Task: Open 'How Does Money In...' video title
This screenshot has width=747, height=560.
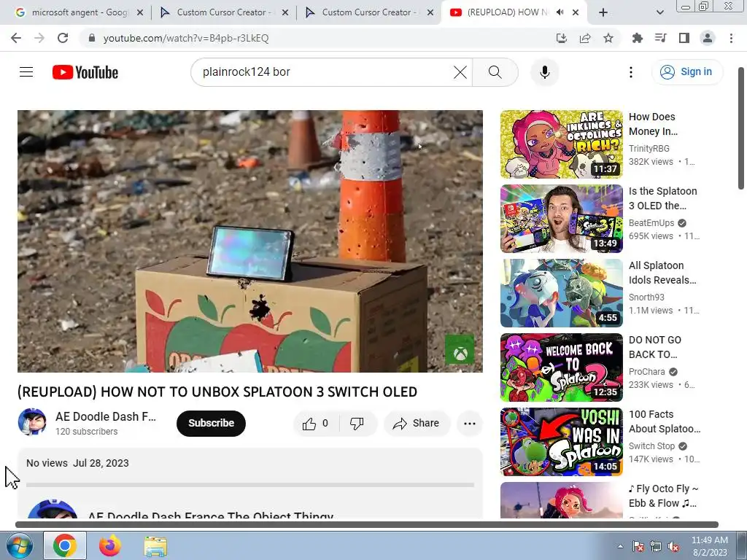Action: (653, 124)
